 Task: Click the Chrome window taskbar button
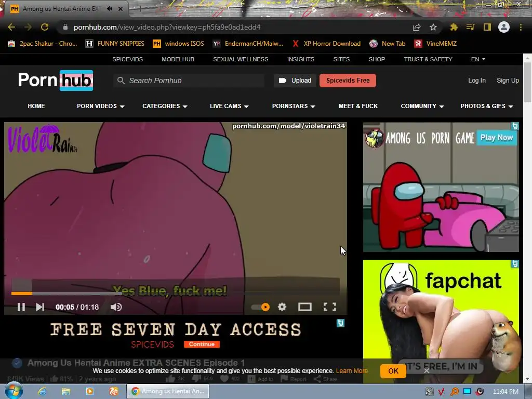[168, 391]
